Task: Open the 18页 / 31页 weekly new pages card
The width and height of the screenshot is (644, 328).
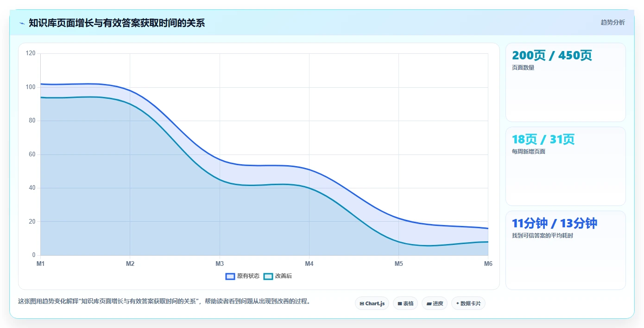Action: (x=566, y=167)
